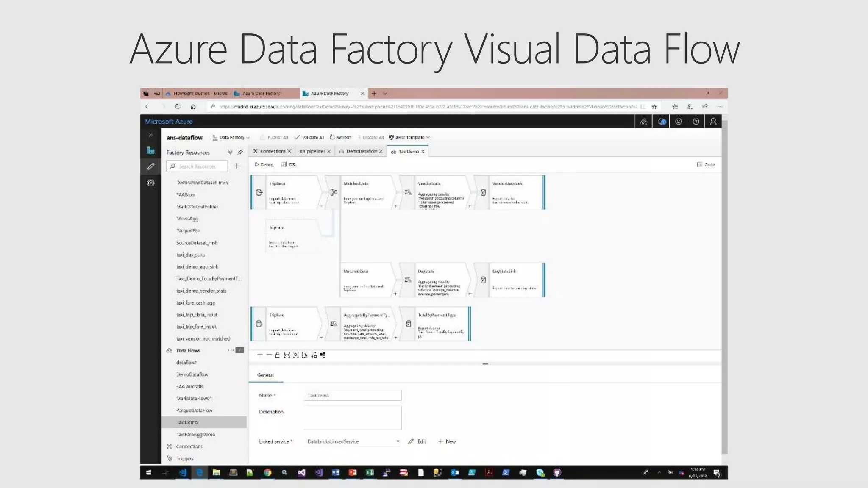Favorite this page with the star icon

pos(654,107)
